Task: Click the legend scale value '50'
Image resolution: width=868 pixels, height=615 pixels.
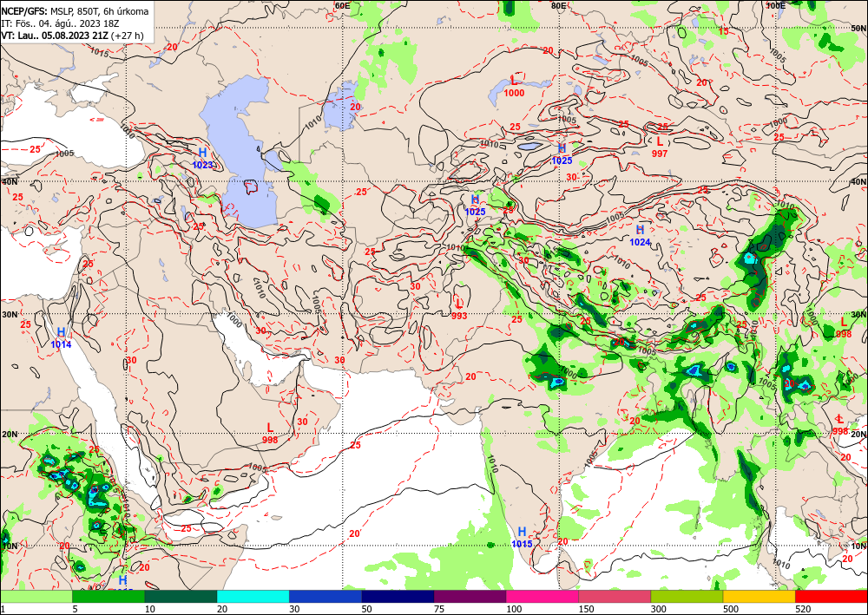Action: coord(367,610)
